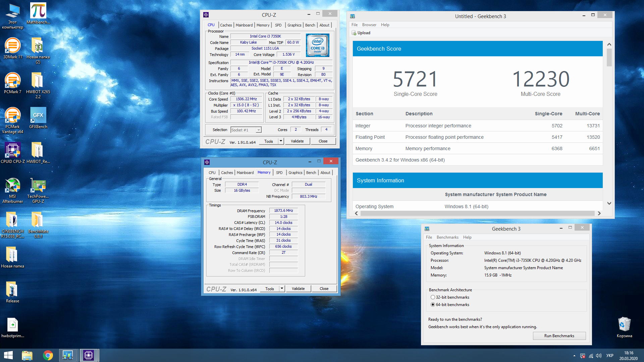Switch to Geekbench via its taskbar icon

click(68, 355)
